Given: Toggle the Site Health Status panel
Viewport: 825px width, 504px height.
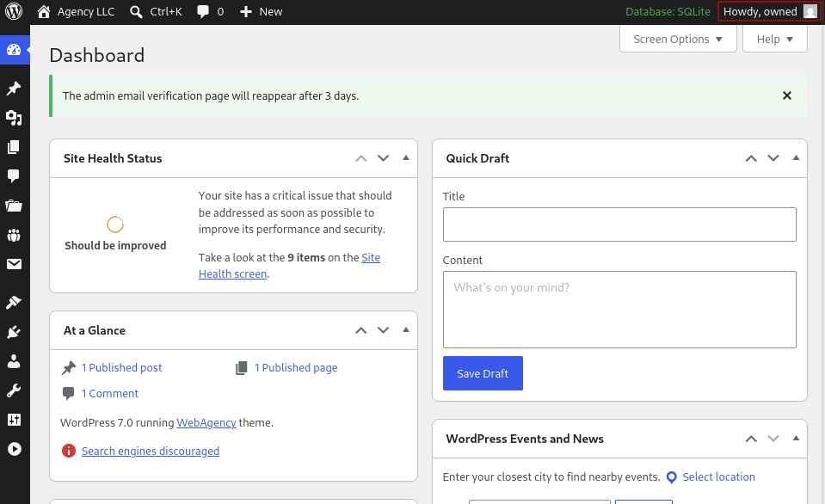Looking at the screenshot, I should pyautogui.click(x=406, y=158).
